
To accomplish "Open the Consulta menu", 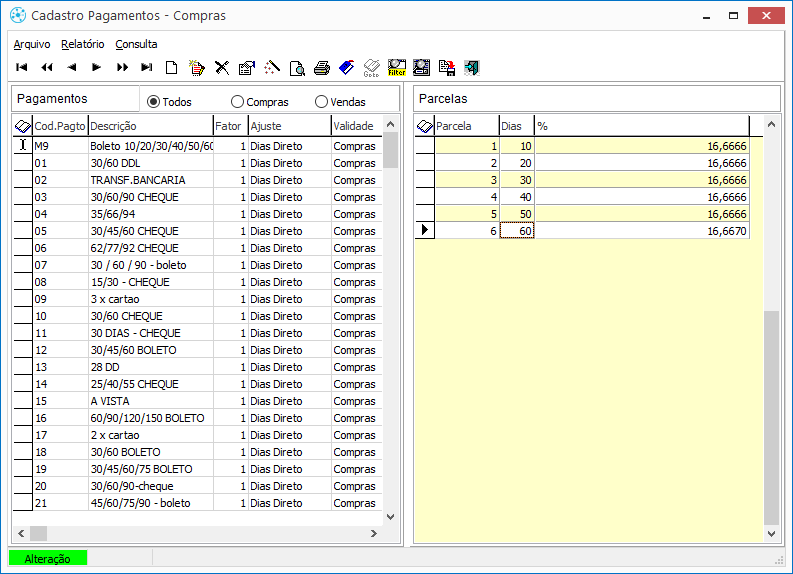I will coord(136,44).
